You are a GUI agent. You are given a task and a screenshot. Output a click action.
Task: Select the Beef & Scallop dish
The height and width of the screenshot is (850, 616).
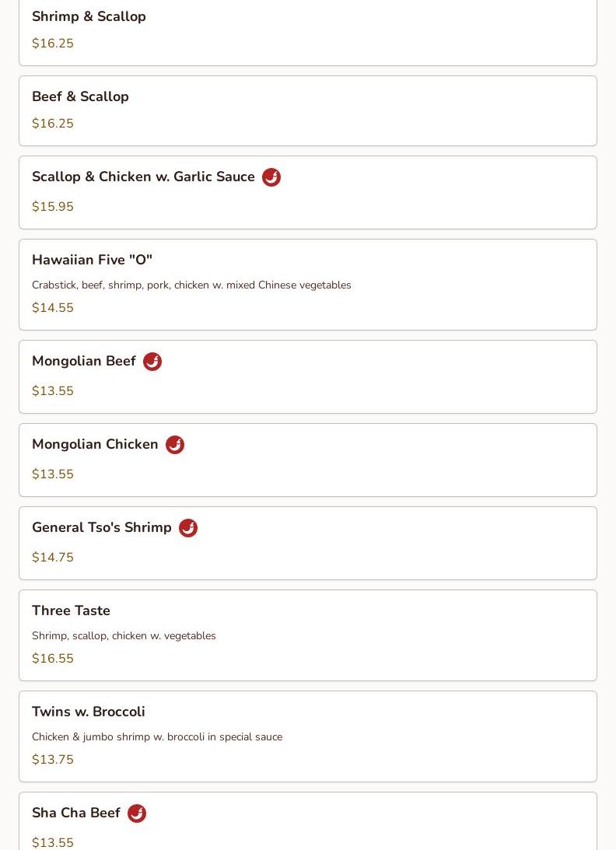click(x=80, y=96)
